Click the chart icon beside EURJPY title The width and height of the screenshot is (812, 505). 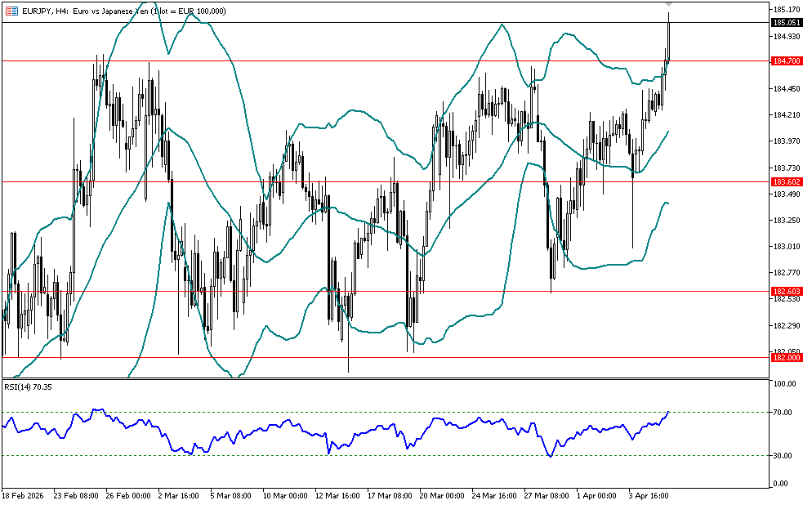click(x=10, y=11)
